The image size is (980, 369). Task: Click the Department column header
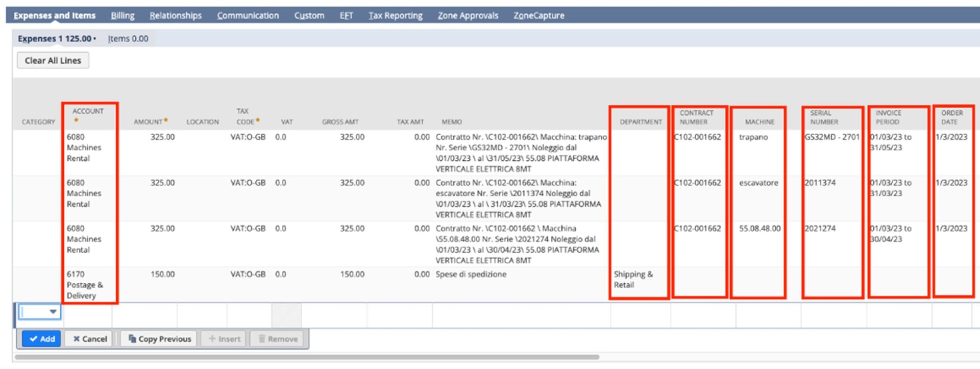point(641,122)
